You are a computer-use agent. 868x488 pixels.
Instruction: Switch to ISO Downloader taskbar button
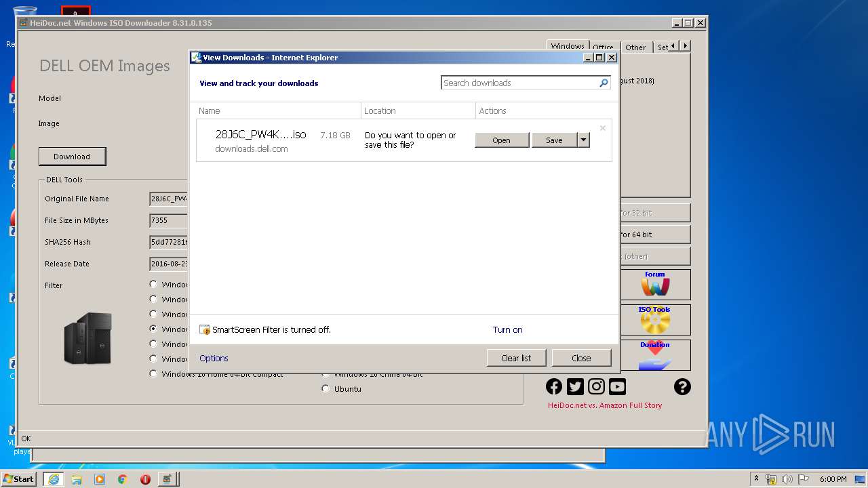168,479
